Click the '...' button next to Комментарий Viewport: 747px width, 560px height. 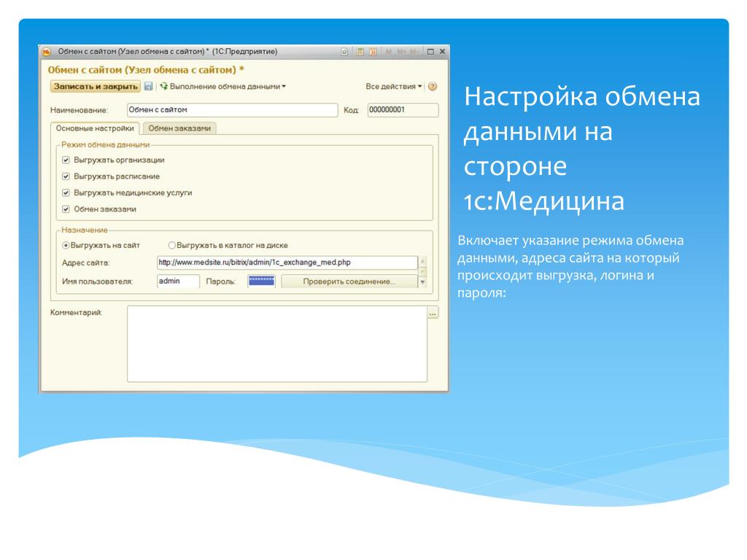point(433,313)
